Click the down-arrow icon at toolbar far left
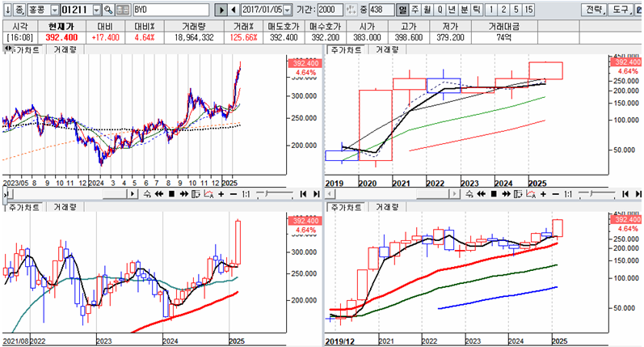This screenshot has width=644, height=347. [x=6, y=10]
